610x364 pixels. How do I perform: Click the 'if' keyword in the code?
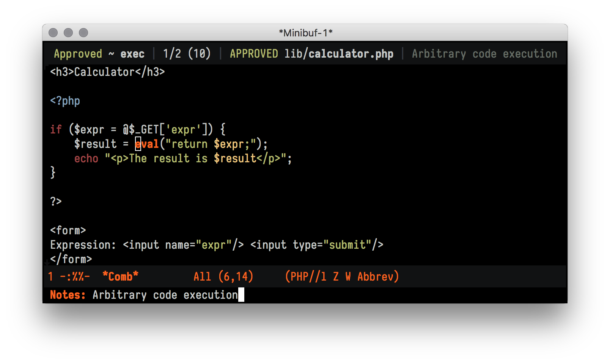point(56,129)
